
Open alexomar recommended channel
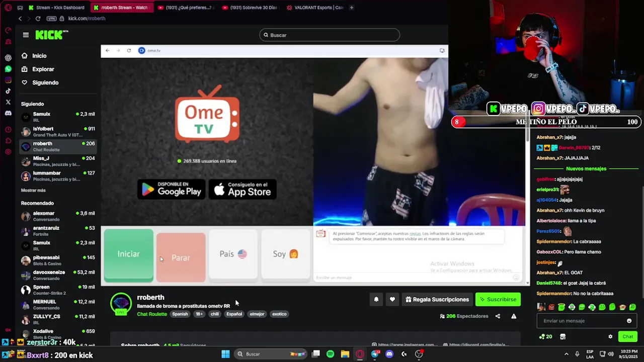58,216
